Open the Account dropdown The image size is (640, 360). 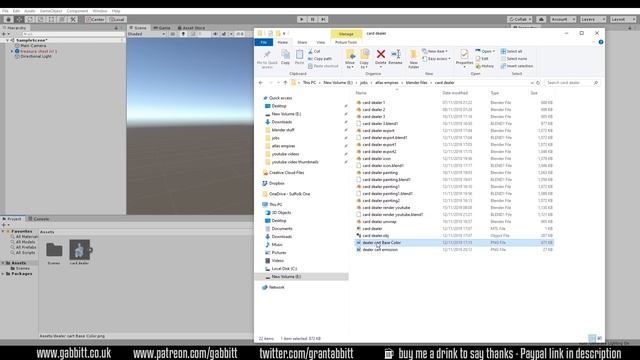tap(562, 19)
